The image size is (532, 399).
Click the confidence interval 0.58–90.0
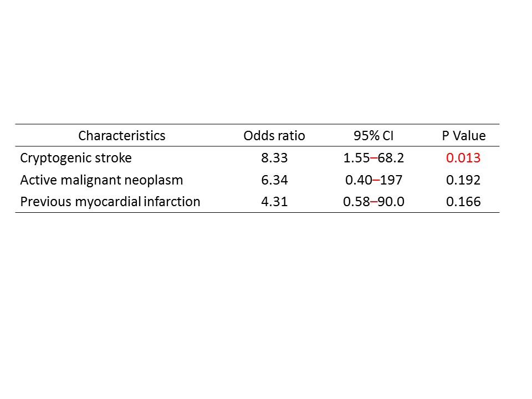[x=374, y=202]
